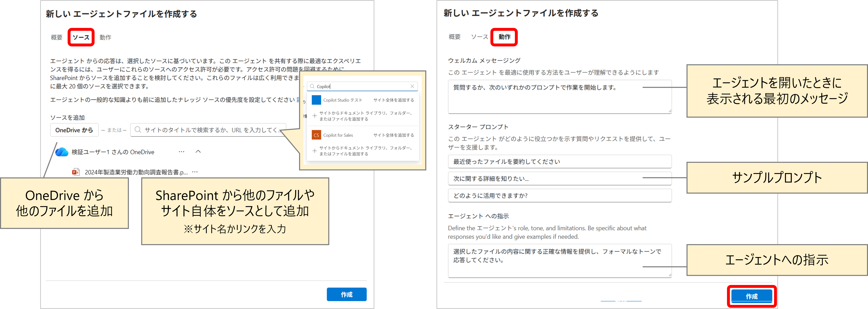Edit starter prompt 最近使ったファイルを要約してください
Viewport: 868px width, 309px height.
coord(559,162)
